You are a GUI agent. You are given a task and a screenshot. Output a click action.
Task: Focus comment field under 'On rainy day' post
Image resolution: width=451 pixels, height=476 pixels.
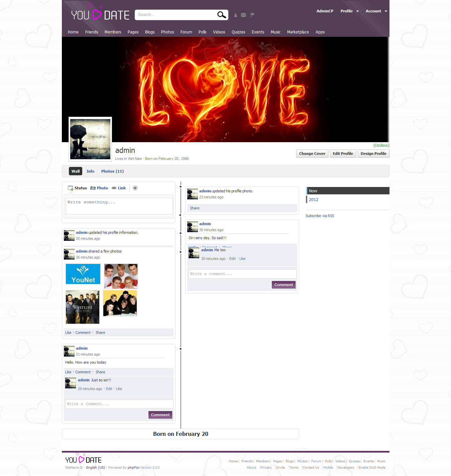click(242, 274)
